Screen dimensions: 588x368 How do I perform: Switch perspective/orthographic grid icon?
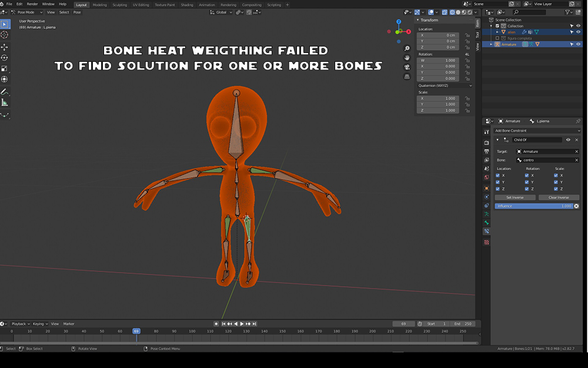[407, 77]
